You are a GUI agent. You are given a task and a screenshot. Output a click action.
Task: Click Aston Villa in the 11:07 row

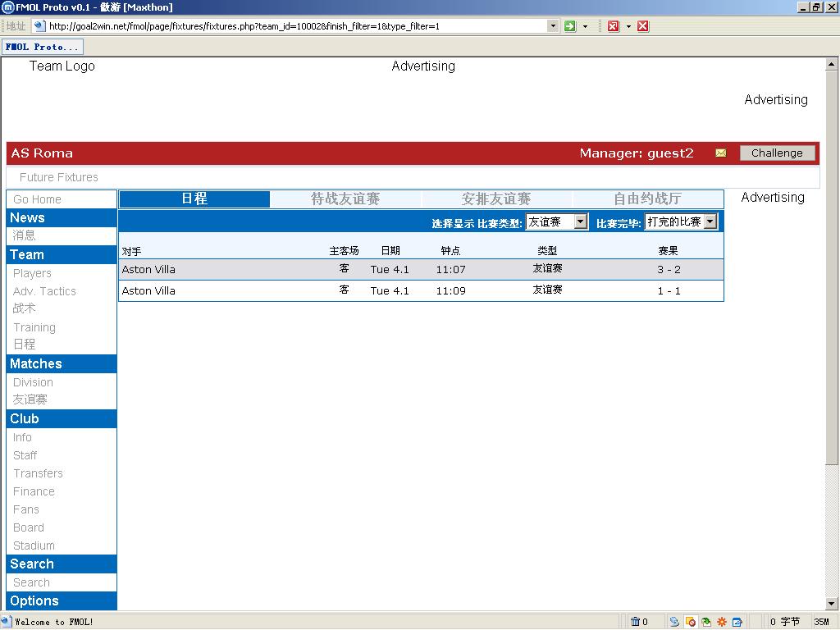(x=148, y=270)
